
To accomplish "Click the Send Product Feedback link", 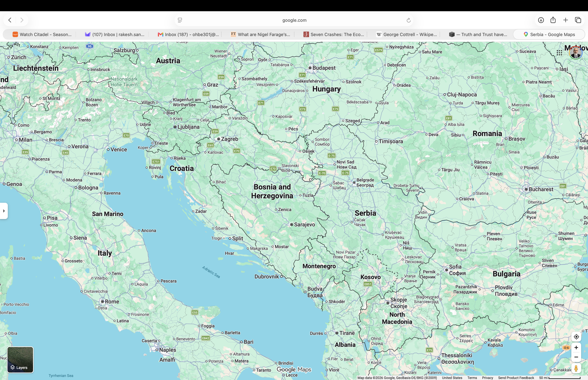I will coord(516,378).
